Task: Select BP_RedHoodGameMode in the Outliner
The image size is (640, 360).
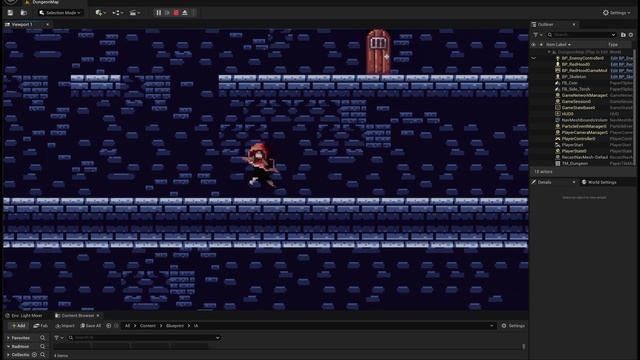Action: (x=584, y=71)
